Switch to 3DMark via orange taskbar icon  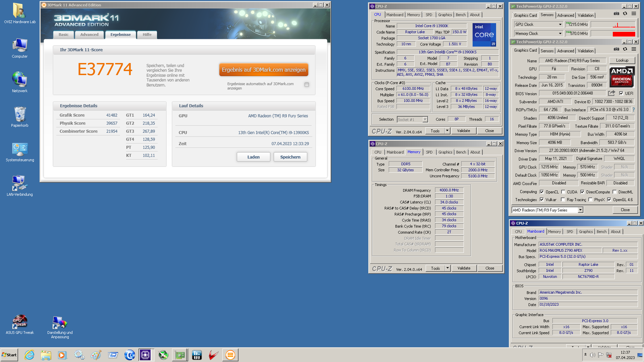click(230, 355)
